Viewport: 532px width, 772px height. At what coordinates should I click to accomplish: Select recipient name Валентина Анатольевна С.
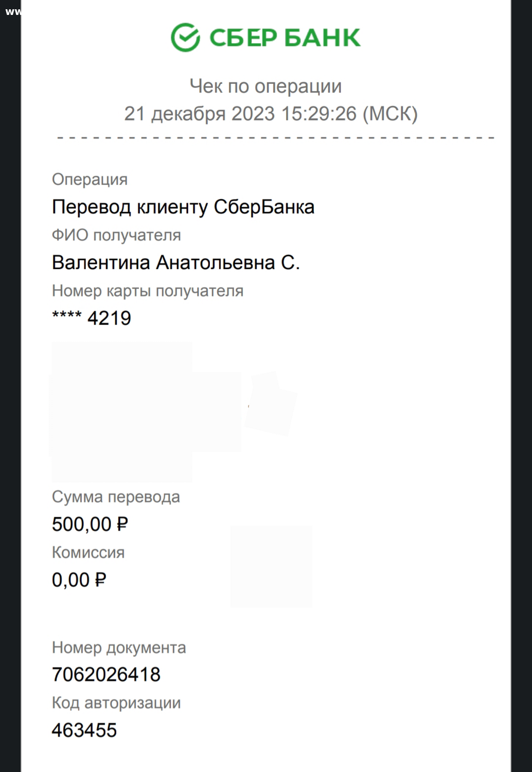176,262
